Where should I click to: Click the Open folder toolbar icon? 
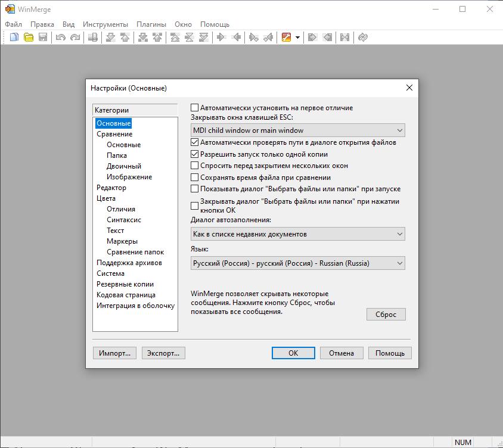tap(28, 38)
